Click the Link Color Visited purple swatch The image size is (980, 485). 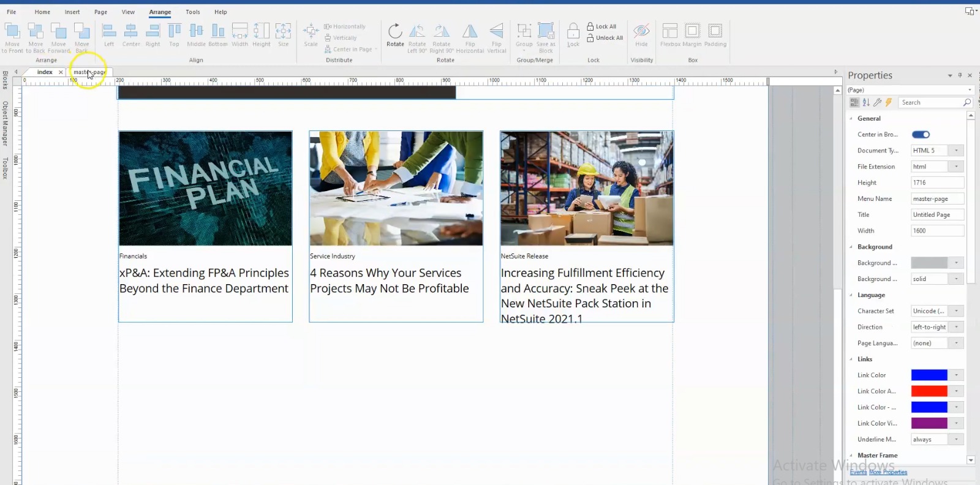click(929, 423)
